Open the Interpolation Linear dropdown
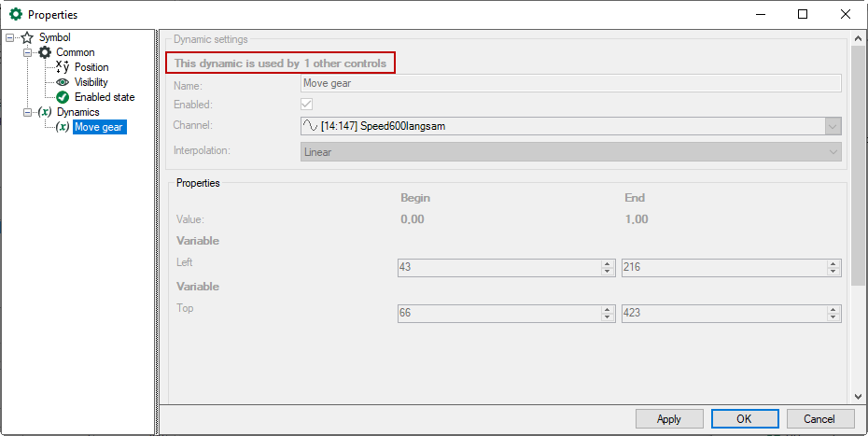The image size is (868, 436). coord(570,152)
